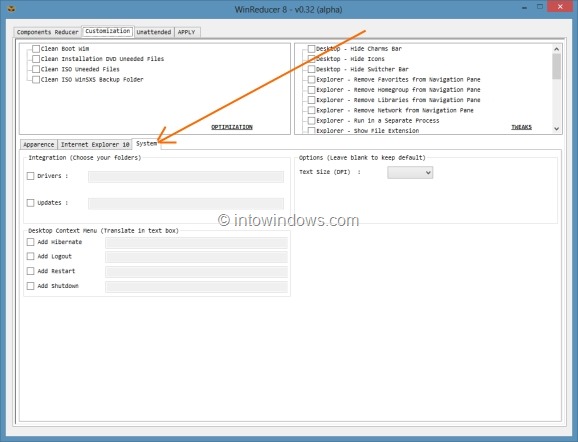Enable Explorer - Run in a Separate Process
Viewport: 578px width, 442px height.
[311, 121]
